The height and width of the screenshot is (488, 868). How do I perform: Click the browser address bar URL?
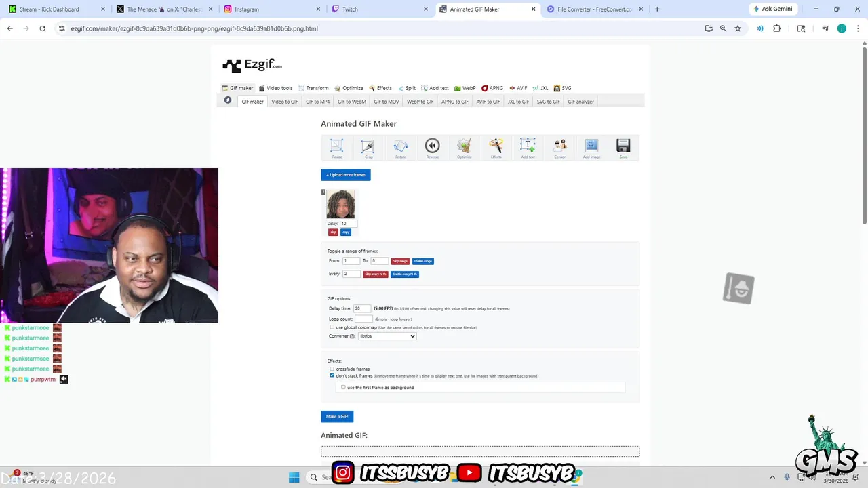click(x=195, y=28)
